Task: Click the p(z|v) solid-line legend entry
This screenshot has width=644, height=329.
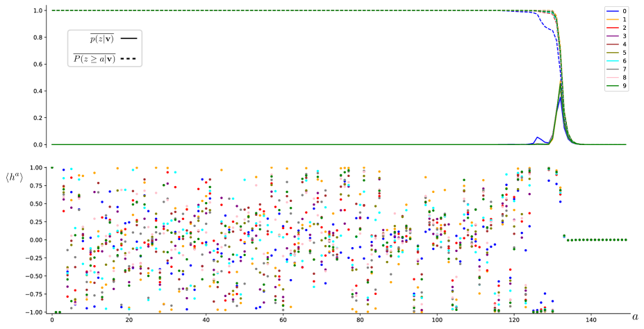Action: [114, 39]
